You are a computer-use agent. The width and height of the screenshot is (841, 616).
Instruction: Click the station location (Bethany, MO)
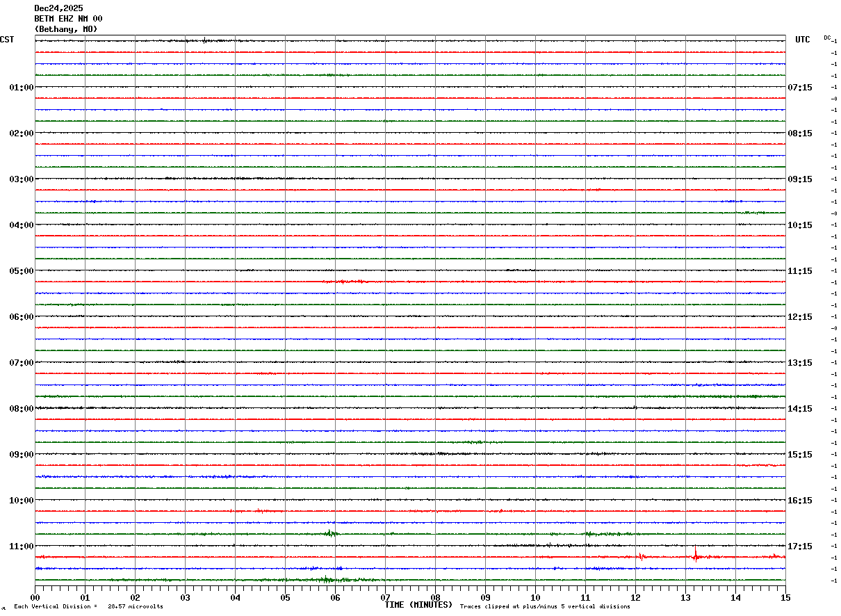click(66, 29)
